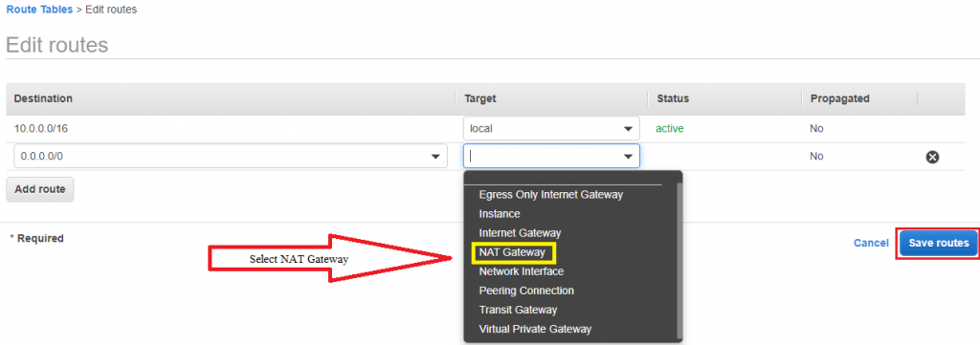980x345 pixels.
Task: Remove the 0.0.0.0/0 route with the X icon
Action: [x=932, y=157]
